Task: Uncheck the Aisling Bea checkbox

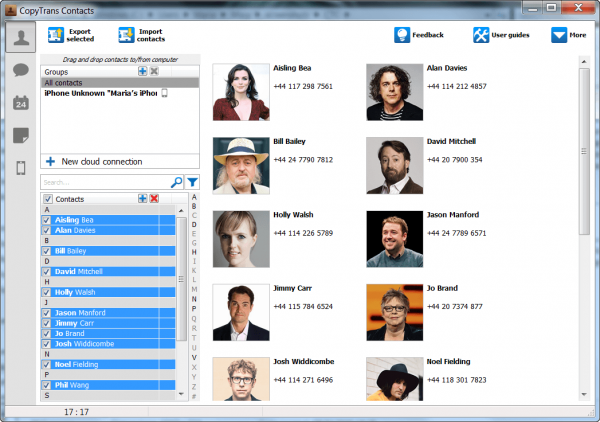Action: pos(46,220)
